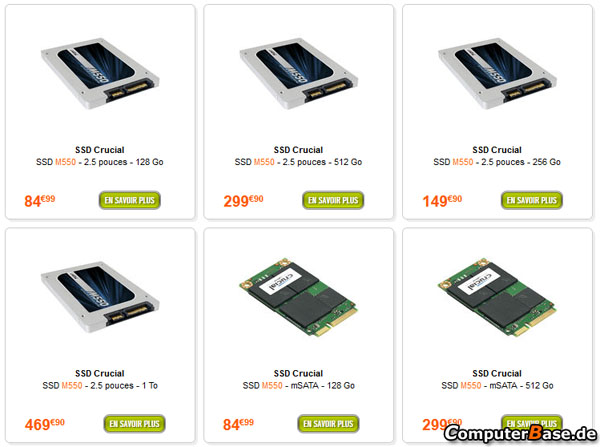The height and width of the screenshot is (447, 600).
Task: Click the 'SSD M550 - 2.5 pouces - 1 To' title
Action: (100, 385)
